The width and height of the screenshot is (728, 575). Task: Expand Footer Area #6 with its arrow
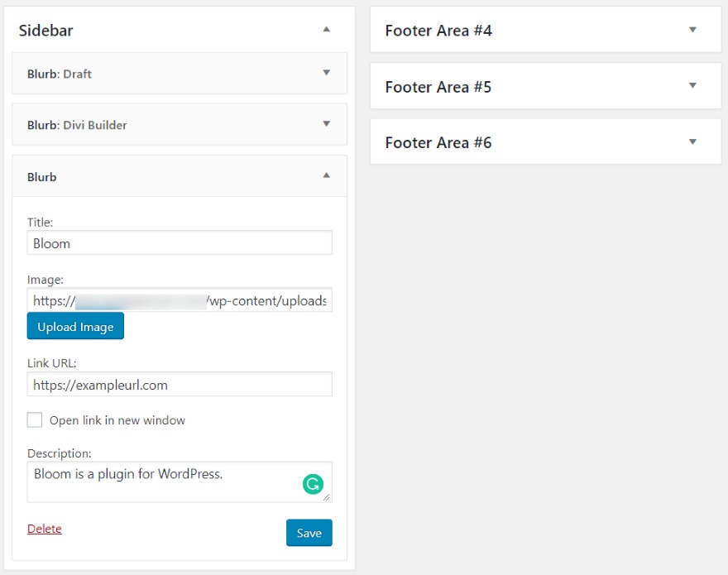pyautogui.click(x=692, y=141)
